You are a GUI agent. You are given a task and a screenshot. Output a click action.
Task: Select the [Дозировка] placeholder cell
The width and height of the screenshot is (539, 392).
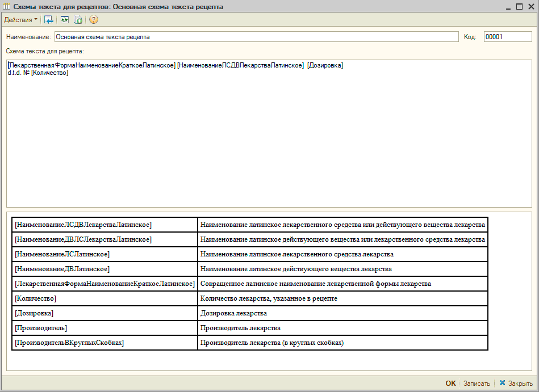[105, 313]
